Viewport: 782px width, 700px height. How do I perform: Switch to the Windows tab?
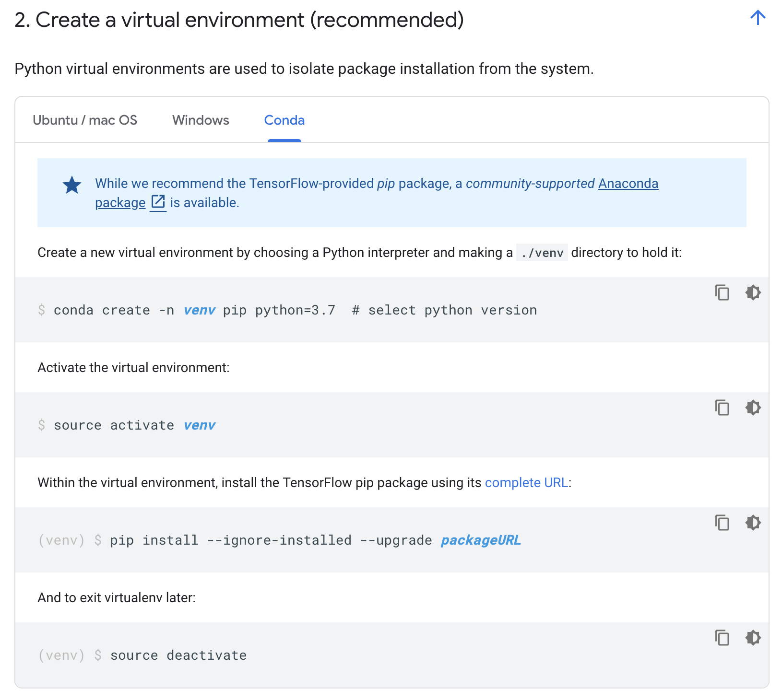point(201,120)
